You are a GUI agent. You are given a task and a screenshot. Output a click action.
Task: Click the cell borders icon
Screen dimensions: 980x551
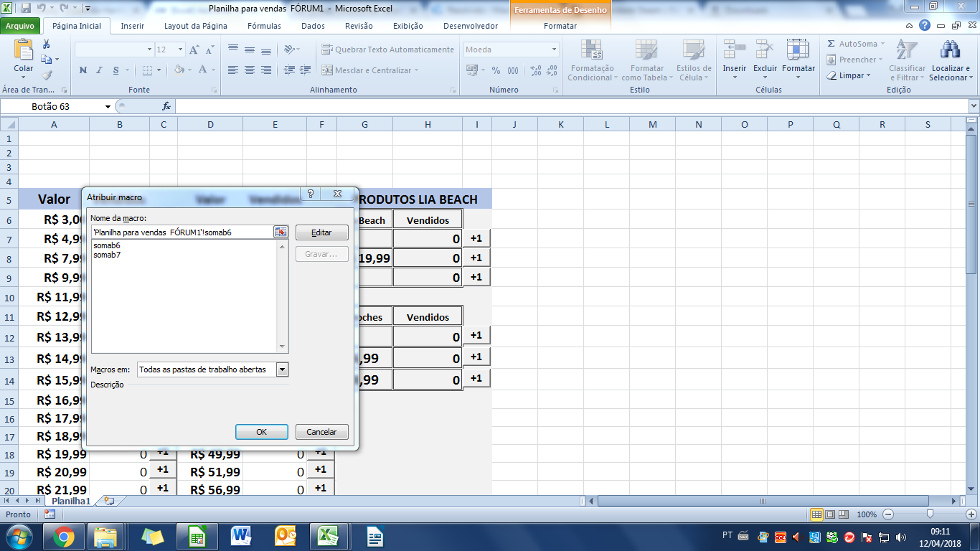click(x=147, y=70)
